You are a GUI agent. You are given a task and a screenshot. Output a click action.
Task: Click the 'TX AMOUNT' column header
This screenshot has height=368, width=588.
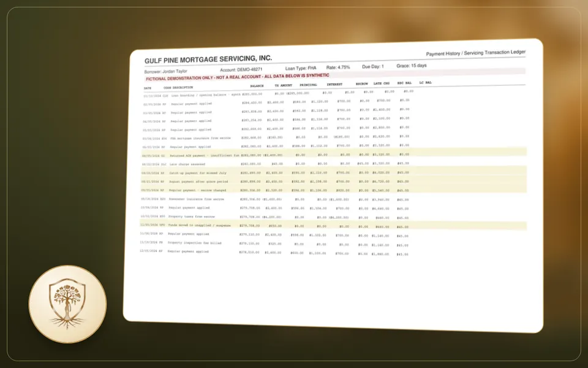click(x=283, y=85)
